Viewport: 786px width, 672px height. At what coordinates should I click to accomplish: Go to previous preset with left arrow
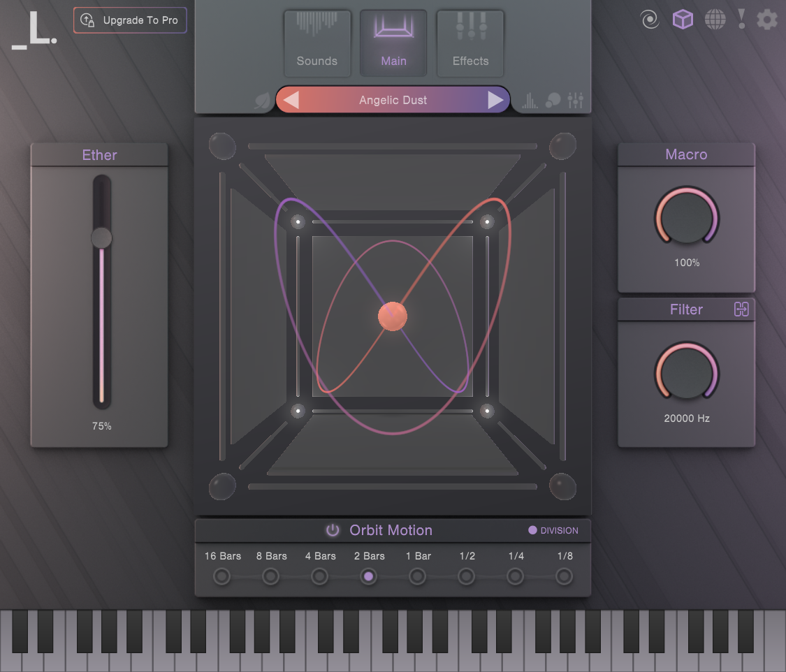click(291, 101)
